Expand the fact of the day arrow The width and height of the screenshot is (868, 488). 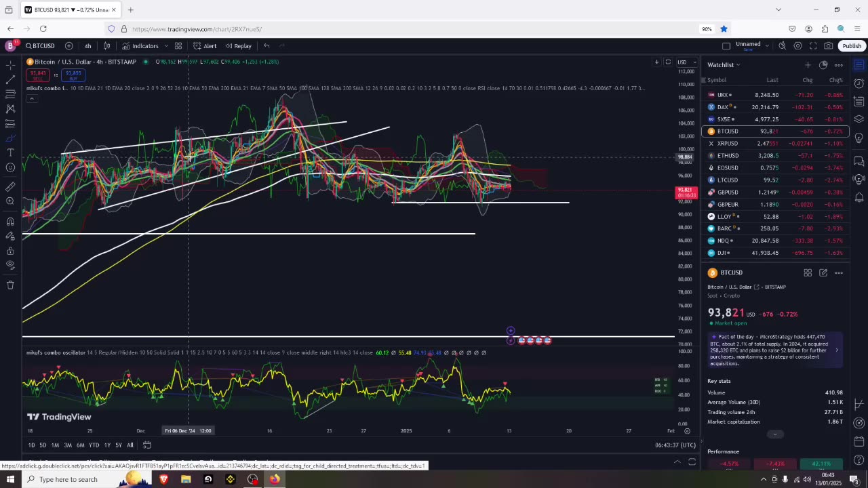point(836,350)
